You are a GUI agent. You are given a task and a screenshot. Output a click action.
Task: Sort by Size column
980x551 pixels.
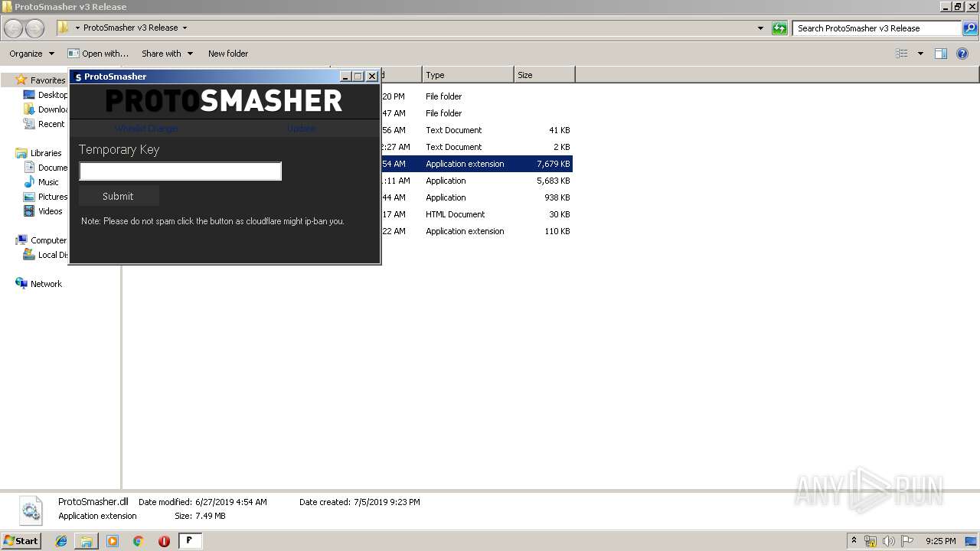[544, 75]
